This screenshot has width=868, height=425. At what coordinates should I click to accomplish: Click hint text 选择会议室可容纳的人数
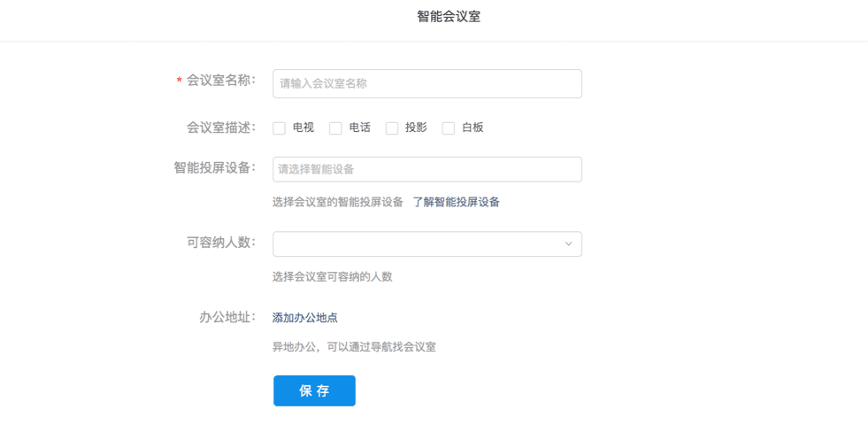(332, 276)
